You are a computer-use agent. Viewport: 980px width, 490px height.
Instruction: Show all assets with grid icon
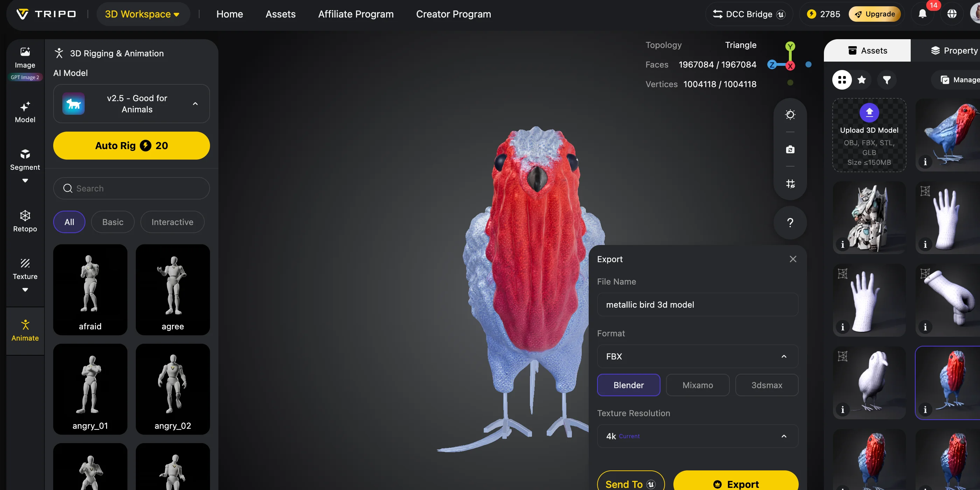click(842, 80)
